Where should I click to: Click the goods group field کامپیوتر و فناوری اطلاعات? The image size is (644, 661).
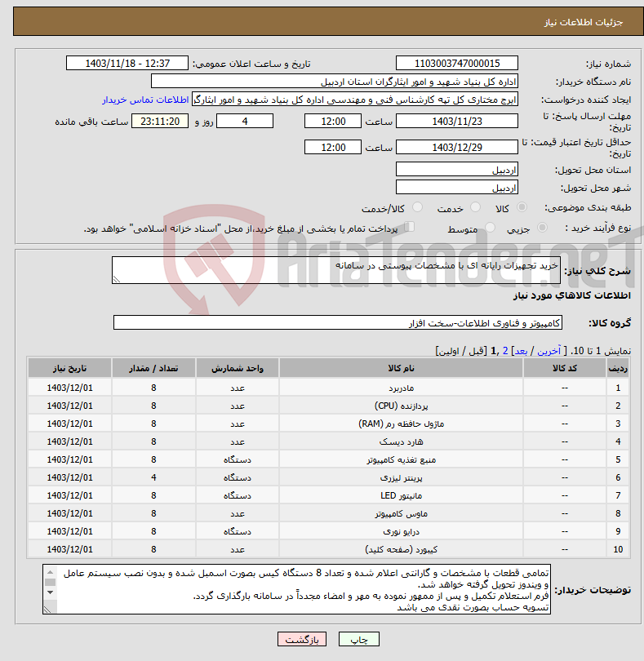tap(338, 322)
